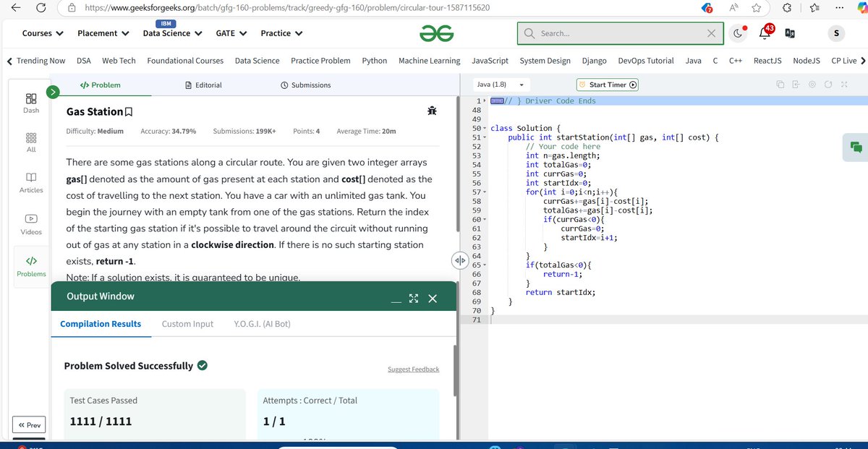Copy the code from the editor

point(781,85)
